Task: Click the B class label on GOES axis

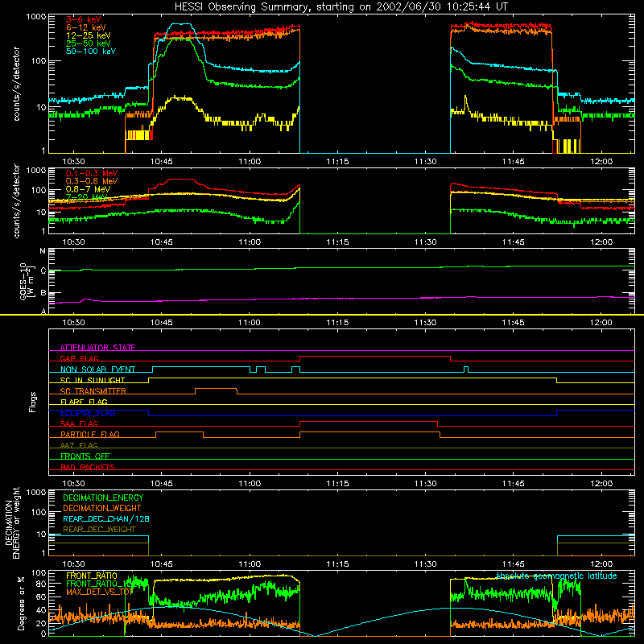Action: pos(43,293)
